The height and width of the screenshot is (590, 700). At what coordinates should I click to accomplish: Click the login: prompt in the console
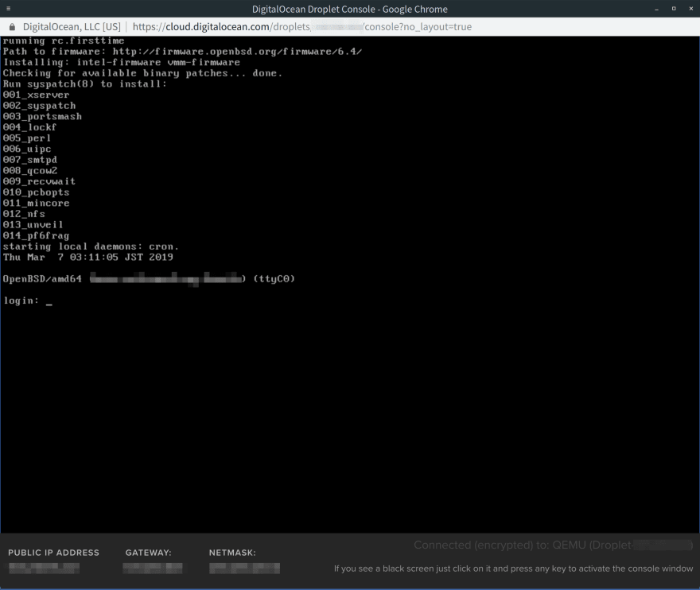point(21,301)
